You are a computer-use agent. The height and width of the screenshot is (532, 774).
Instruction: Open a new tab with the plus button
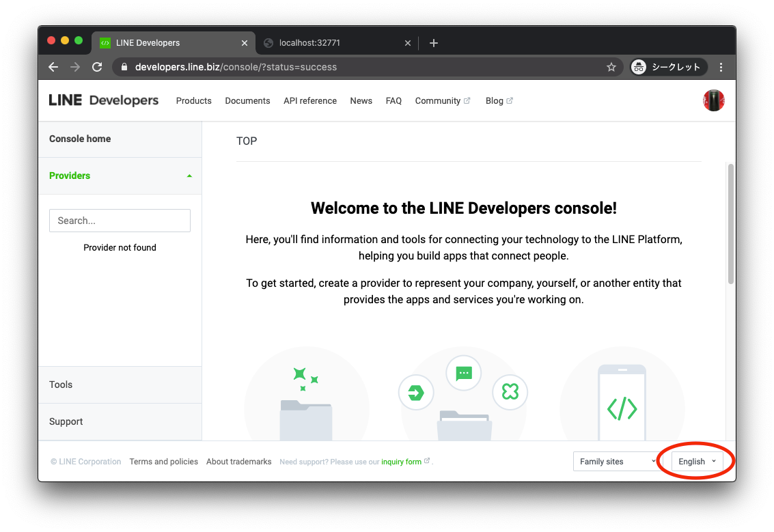click(x=433, y=43)
